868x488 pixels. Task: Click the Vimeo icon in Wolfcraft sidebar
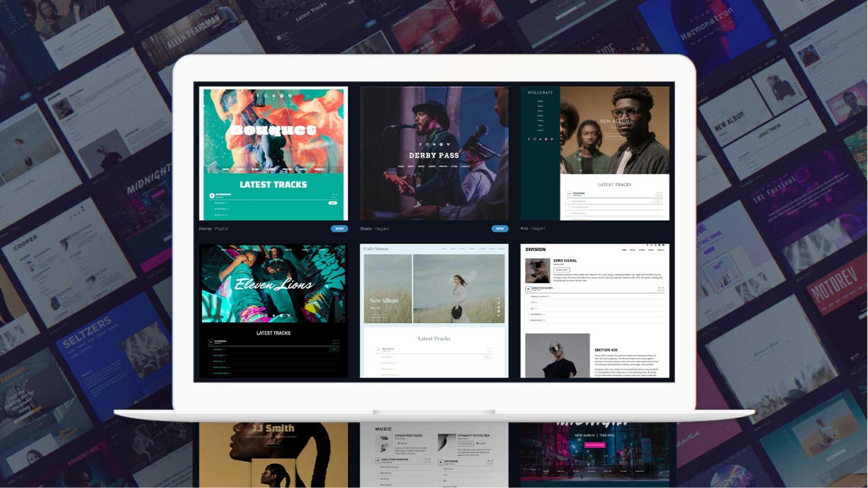pyautogui.click(x=552, y=139)
